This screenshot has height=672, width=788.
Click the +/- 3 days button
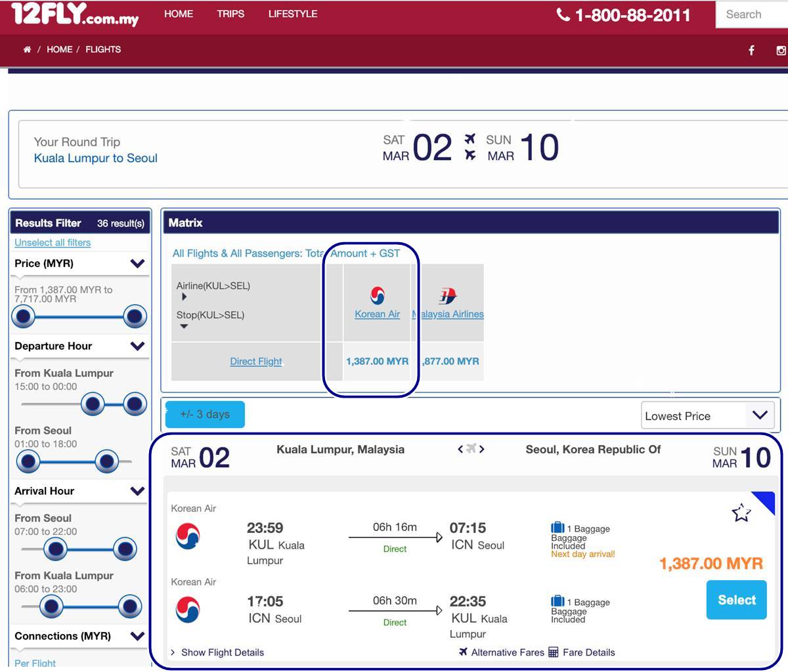pyautogui.click(x=205, y=415)
